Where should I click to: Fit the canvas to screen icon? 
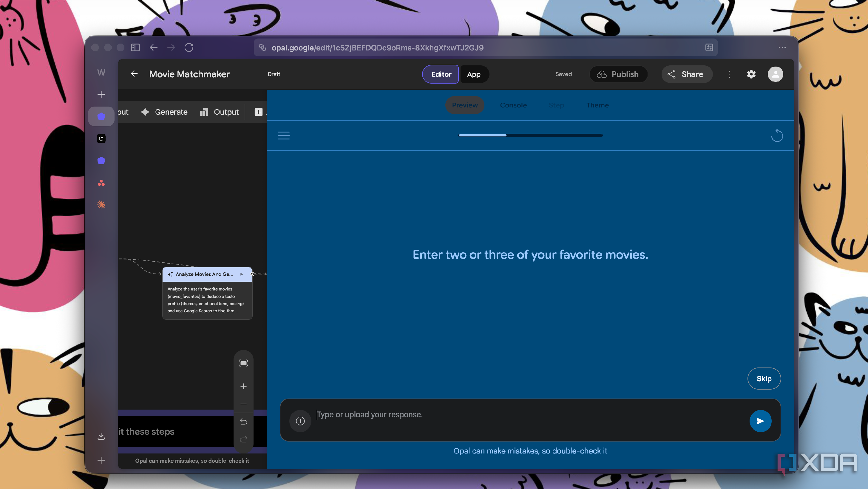point(243,363)
